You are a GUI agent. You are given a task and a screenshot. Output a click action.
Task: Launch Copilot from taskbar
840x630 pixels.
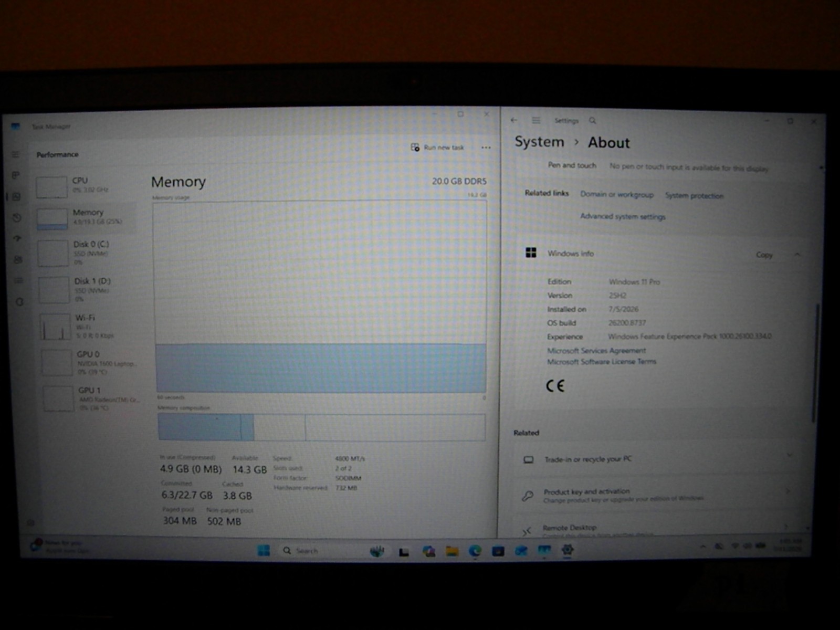coord(428,551)
